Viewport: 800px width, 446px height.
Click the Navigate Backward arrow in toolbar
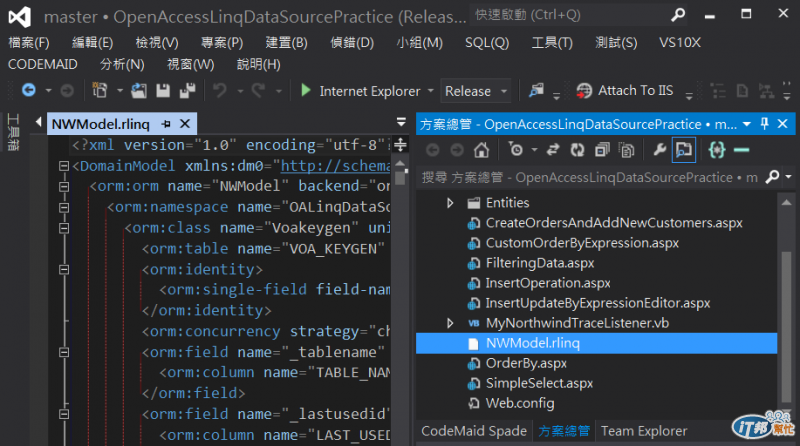29,91
